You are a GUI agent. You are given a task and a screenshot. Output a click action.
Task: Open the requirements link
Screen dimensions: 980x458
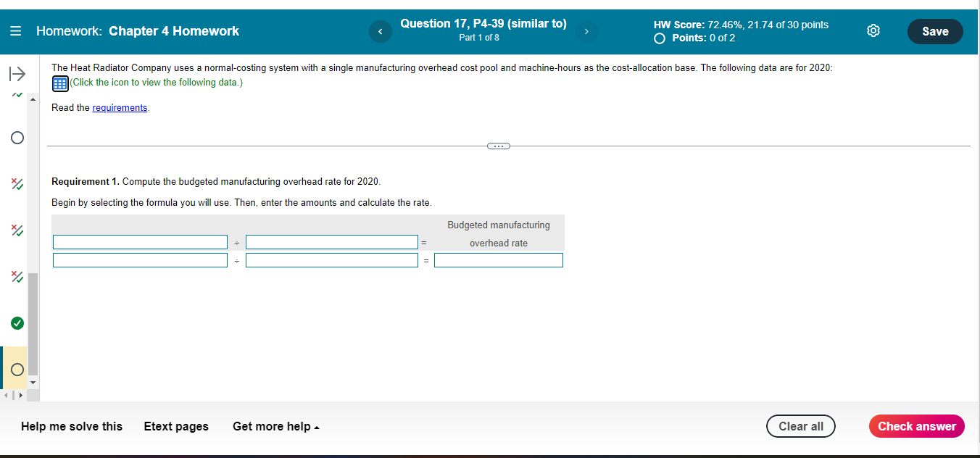[120, 107]
